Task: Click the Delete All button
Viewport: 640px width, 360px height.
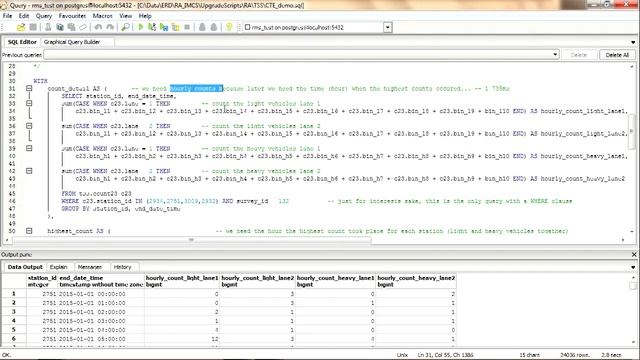Action: point(617,55)
